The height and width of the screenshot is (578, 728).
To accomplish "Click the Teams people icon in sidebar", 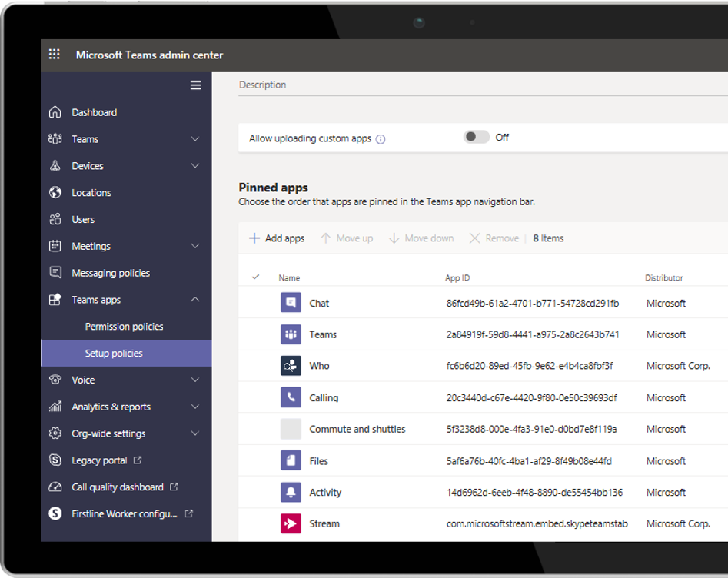I will pyautogui.click(x=55, y=139).
